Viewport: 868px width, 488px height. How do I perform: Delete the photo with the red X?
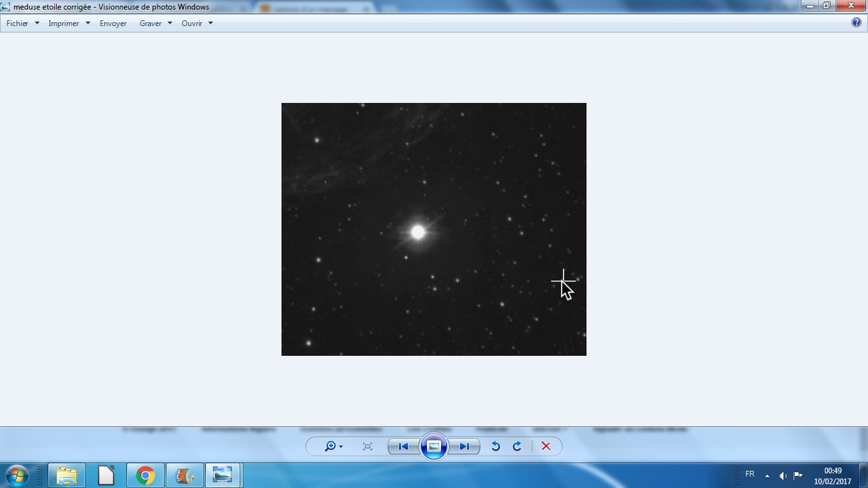pyautogui.click(x=546, y=447)
